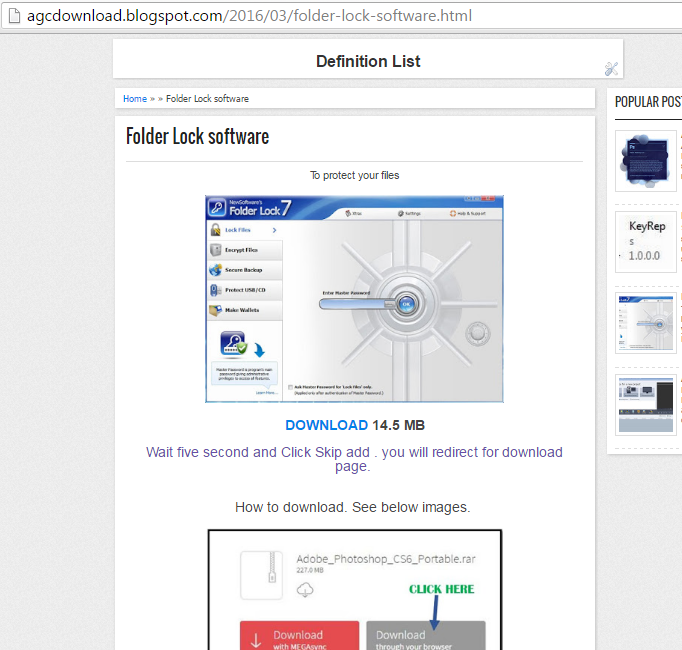Click the wrench edit icon beside Definition List
Screen dimensions: 682x650
click(611, 69)
